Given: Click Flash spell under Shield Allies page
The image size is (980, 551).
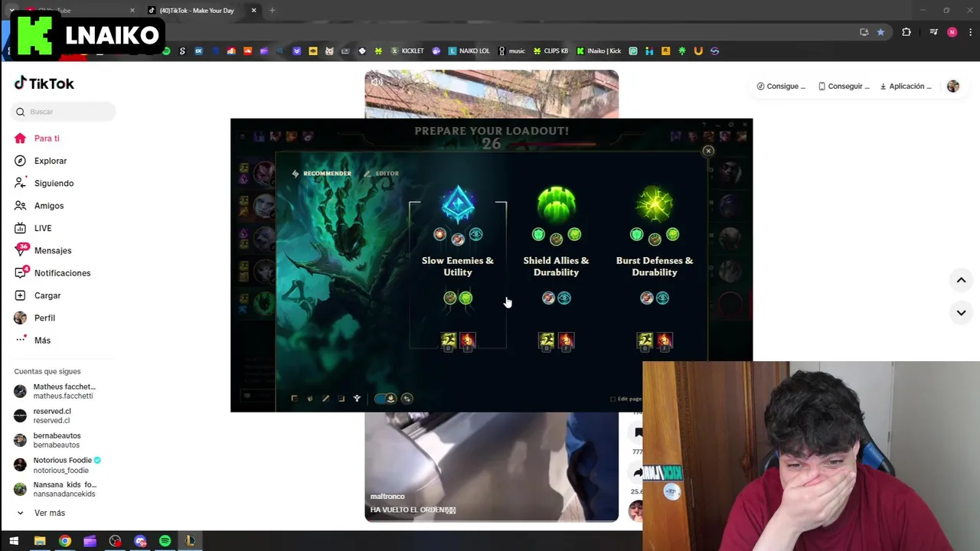Looking at the screenshot, I should click(x=547, y=341).
